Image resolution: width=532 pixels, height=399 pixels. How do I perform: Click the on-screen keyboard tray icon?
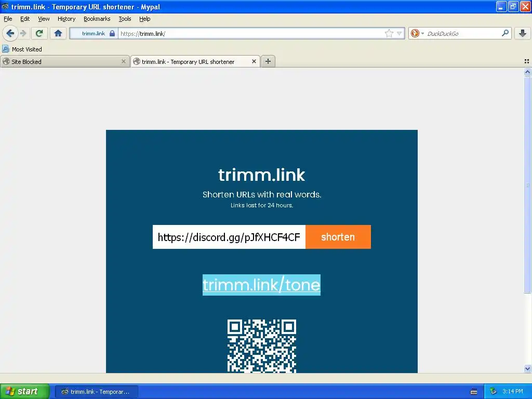click(474, 392)
